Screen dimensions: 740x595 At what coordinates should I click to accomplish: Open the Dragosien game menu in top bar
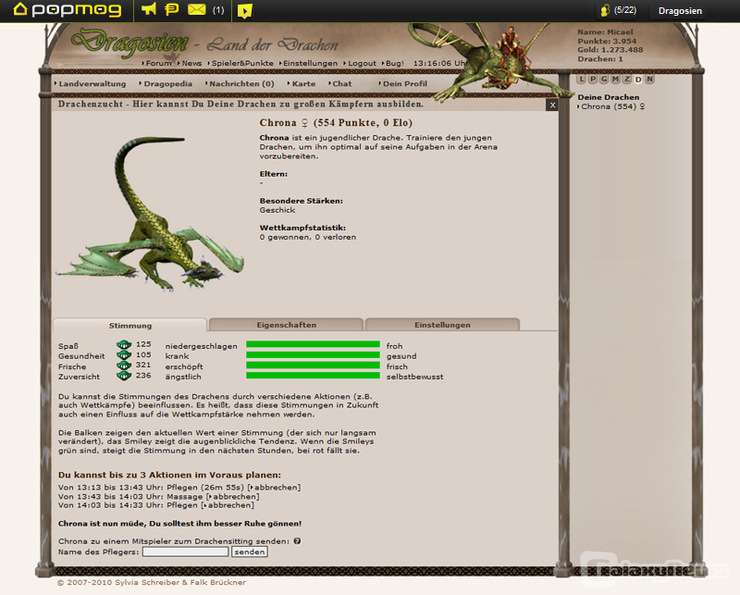680,11
